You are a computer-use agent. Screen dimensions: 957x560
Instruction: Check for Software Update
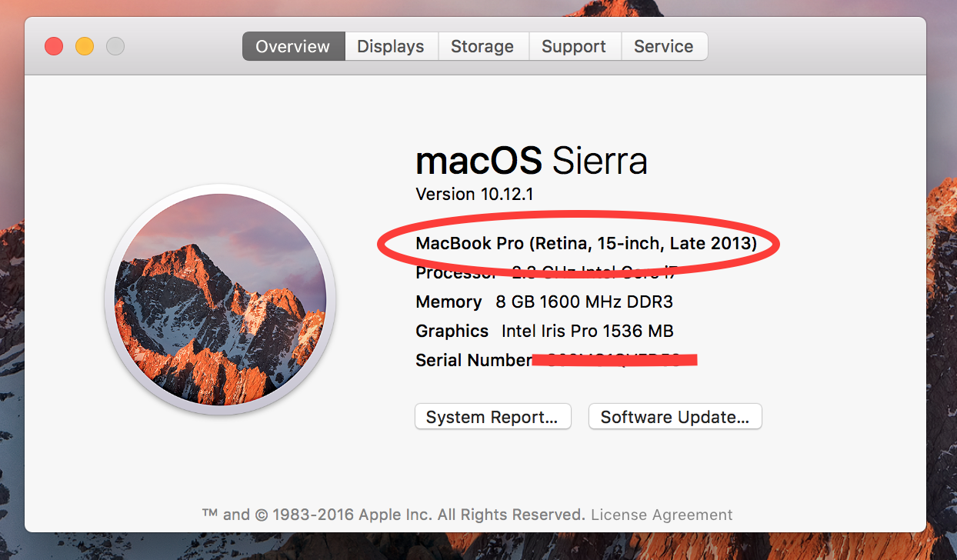[675, 417]
